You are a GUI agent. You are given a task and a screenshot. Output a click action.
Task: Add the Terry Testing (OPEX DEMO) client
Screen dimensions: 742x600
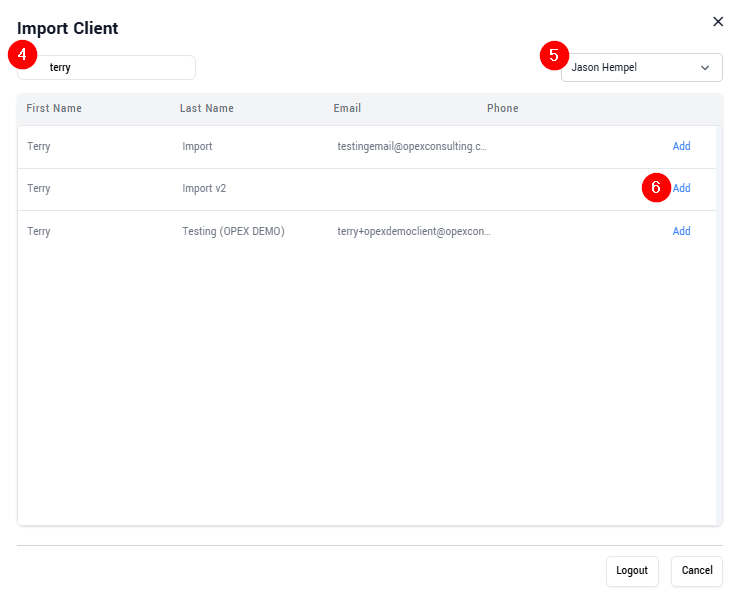[x=681, y=231]
